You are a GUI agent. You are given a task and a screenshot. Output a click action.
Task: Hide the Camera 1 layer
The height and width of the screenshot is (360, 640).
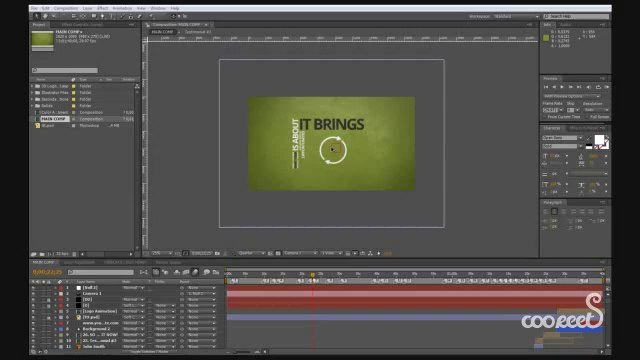[33, 293]
